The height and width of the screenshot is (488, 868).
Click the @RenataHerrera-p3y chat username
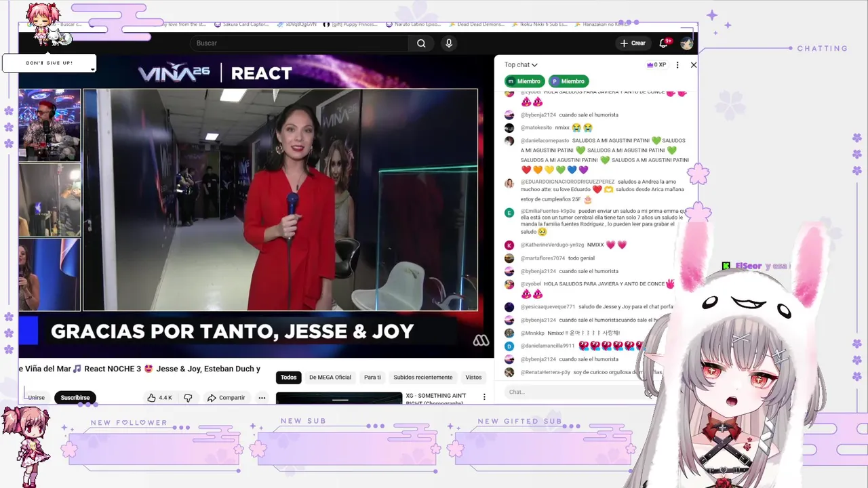(545, 372)
